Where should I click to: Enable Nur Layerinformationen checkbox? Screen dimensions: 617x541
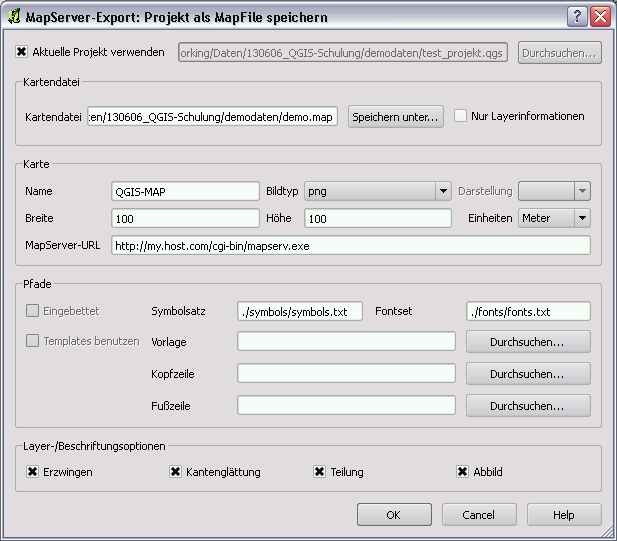(x=461, y=116)
